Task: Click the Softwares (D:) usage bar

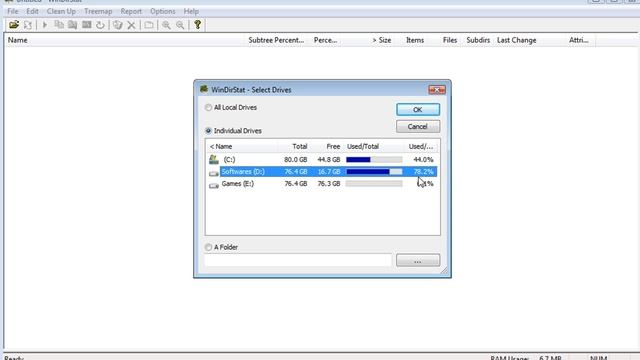Action: pyautogui.click(x=374, y=172)
